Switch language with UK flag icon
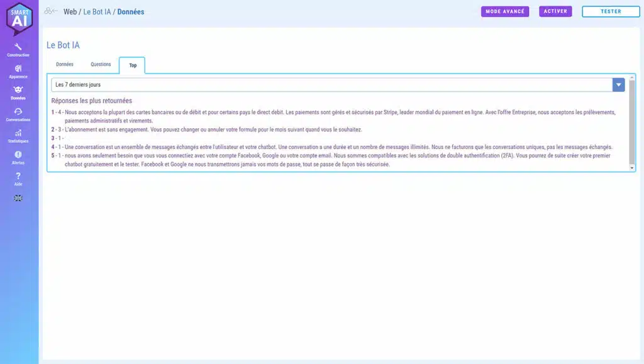Screen dimensions: 644x364 click(18, 198)
